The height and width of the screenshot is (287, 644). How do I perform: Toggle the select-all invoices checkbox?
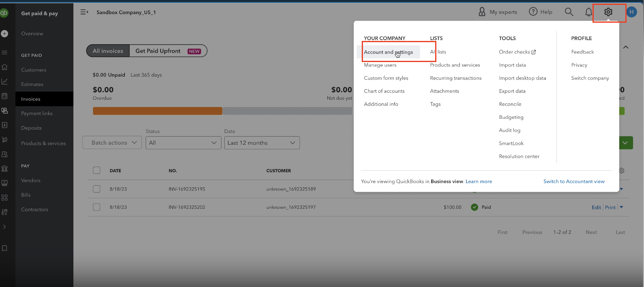point(97,170)
